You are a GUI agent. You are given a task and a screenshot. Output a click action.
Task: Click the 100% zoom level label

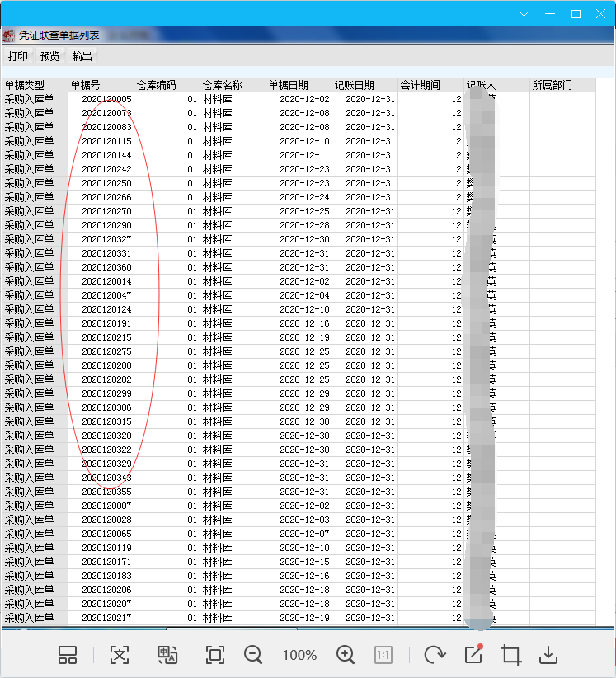(x=299, y=655)
